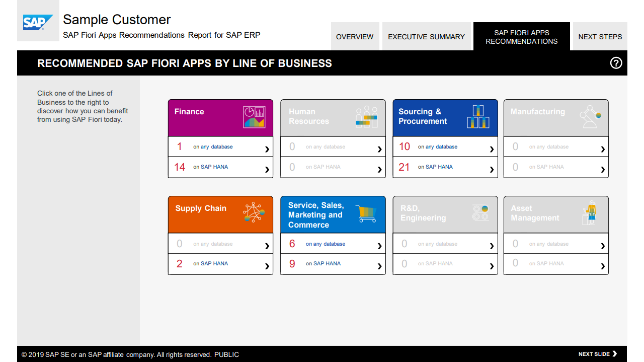This screenshot has height=362, width=644.
Task: Click the Sourcing count '10'
Action: pyautogui.click(x=405, y=147)
